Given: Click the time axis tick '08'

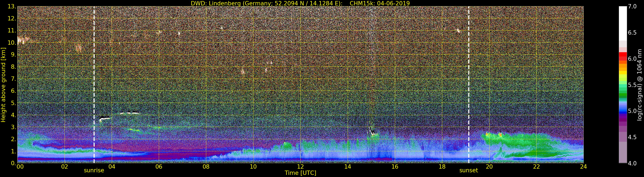Looking at the screenshot, I should (x=206, y=166).
